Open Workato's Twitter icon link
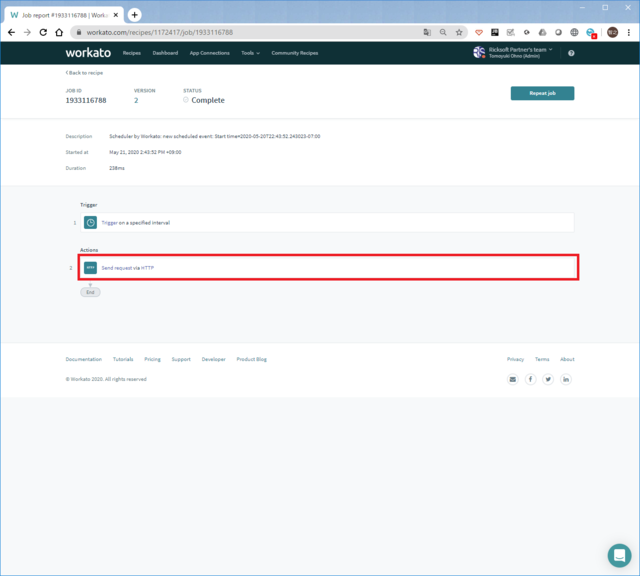Screen dimensions: 640x576 [548, 379]
